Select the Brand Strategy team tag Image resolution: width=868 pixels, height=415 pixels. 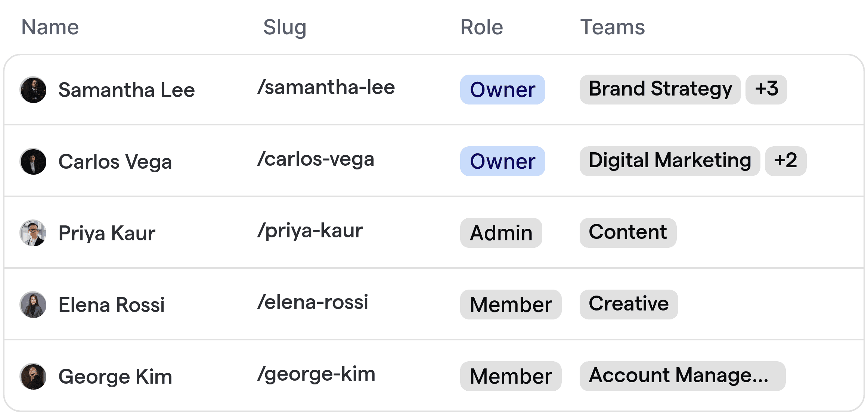tap(660, 90)
